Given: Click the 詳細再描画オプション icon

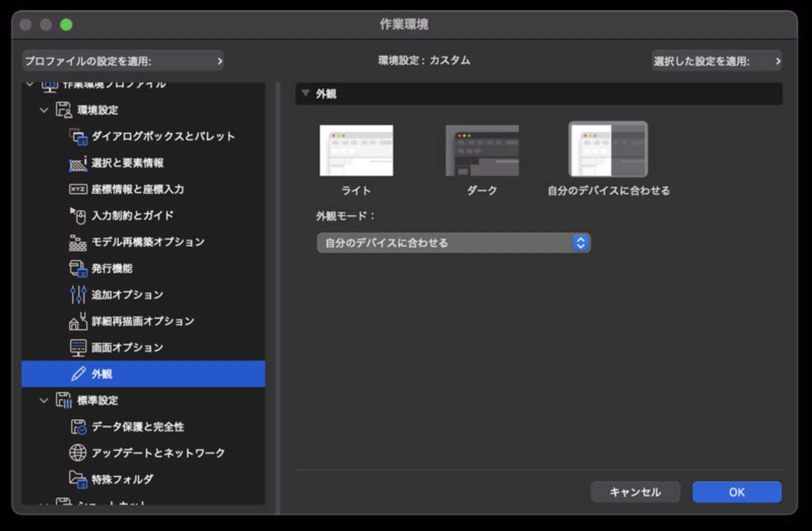Looking at the screenshot, I should [78, 321].
